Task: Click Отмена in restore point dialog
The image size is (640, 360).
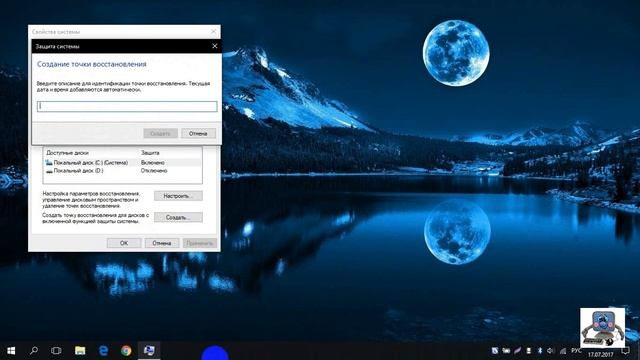Action: coord(198,133)
